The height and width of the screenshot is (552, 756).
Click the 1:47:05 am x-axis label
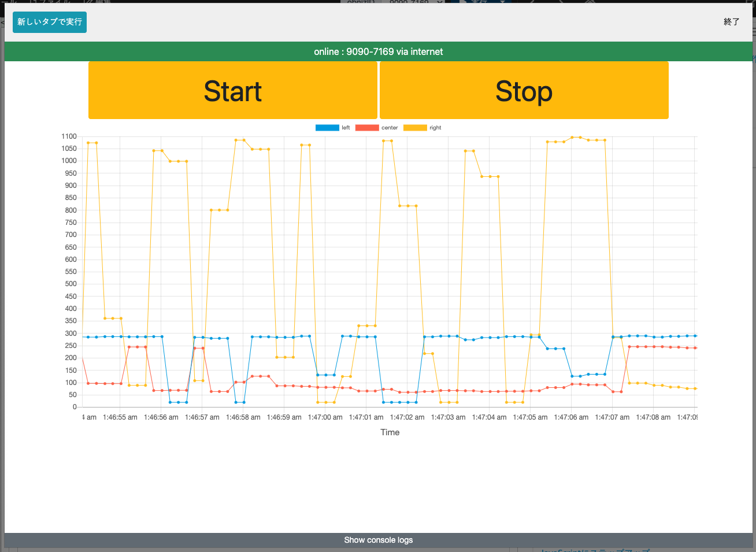(530, 417)
